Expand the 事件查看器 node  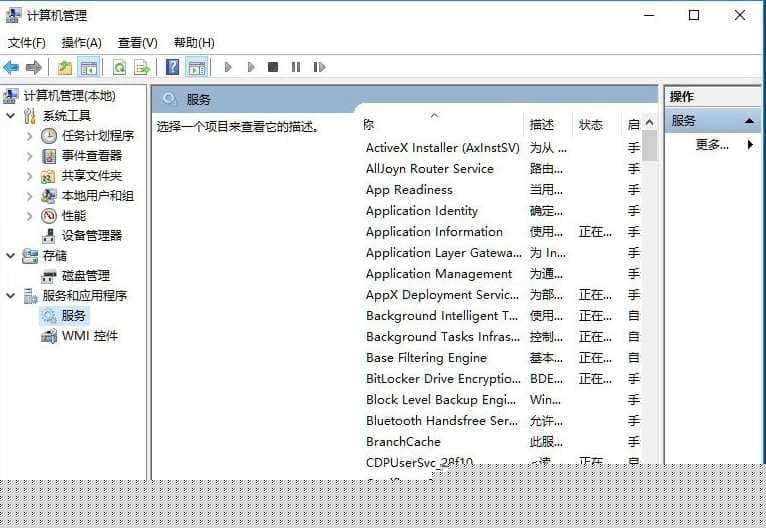(29, 156)
